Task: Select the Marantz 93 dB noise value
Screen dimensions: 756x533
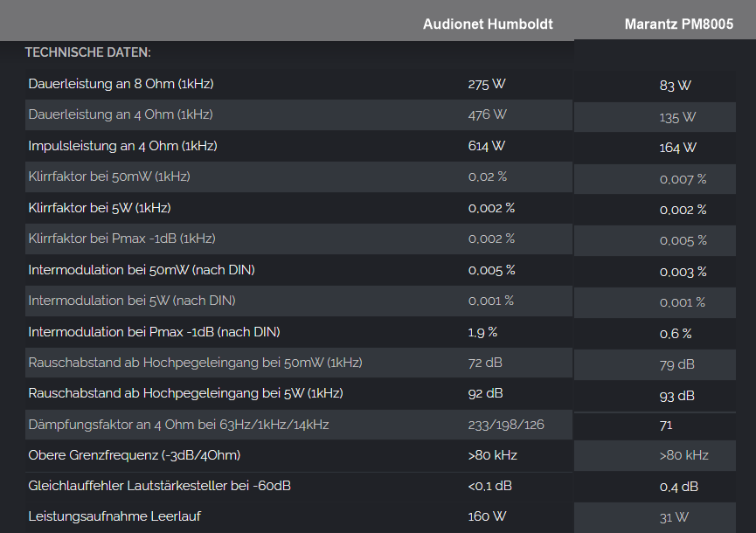Action: tap(677, 396)
